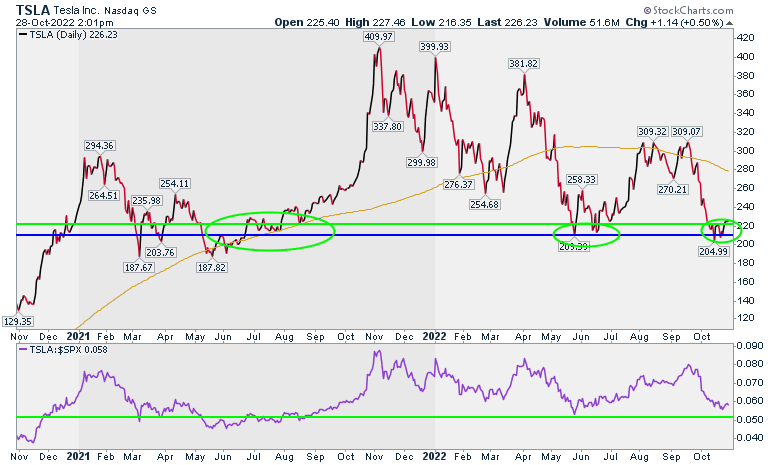
Task: Select the 381.82 peak price label
Action: click(x=523, y=64)
